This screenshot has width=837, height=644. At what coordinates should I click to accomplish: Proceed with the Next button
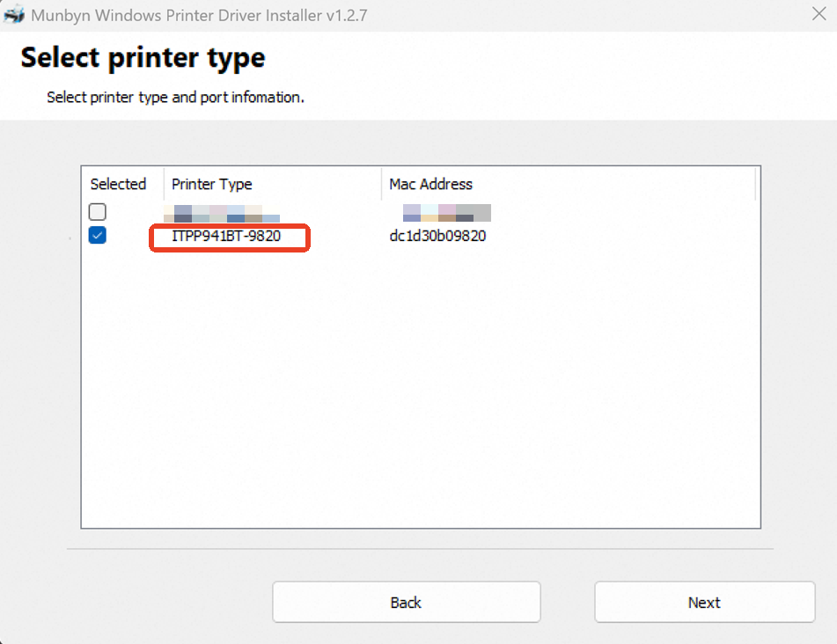click(705, 602)
